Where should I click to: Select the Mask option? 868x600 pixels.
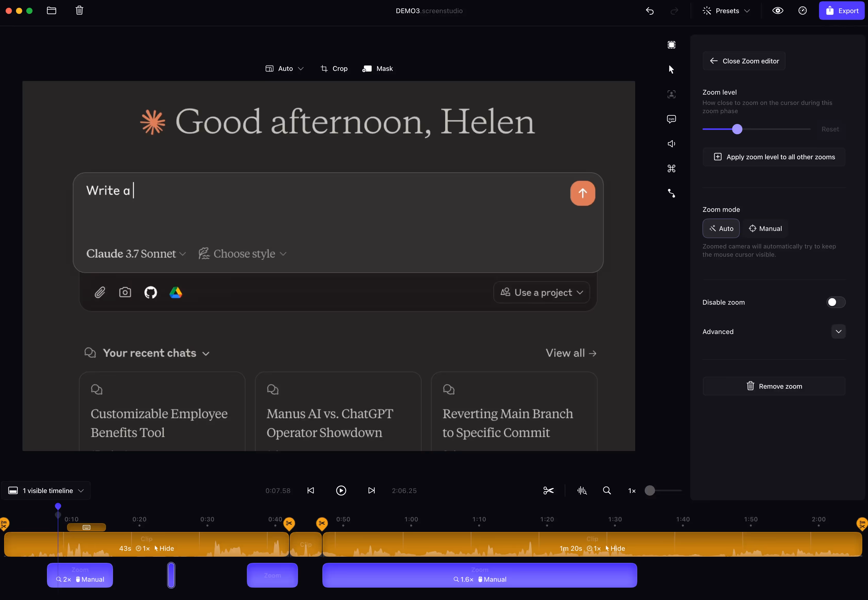(x=378, y=69)
